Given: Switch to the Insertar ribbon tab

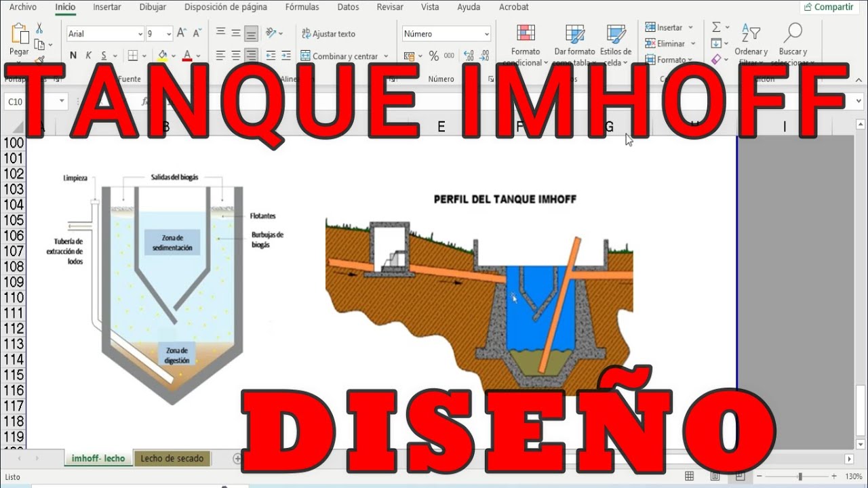Looking at the screenshot, I should point(107,7).
